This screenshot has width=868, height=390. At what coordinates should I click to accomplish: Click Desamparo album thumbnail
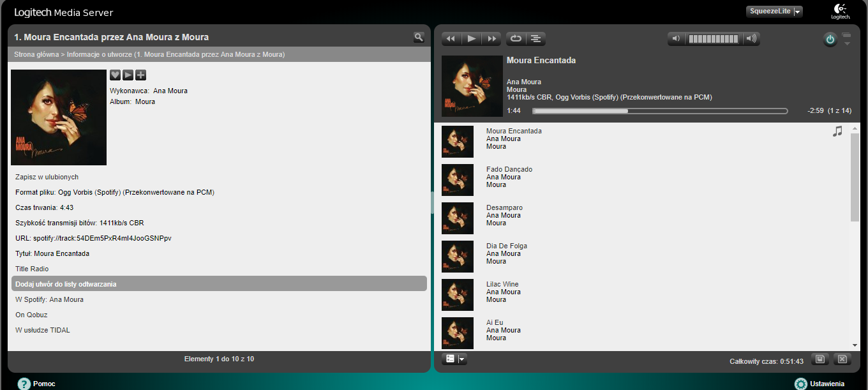click(x=458, y=218)
